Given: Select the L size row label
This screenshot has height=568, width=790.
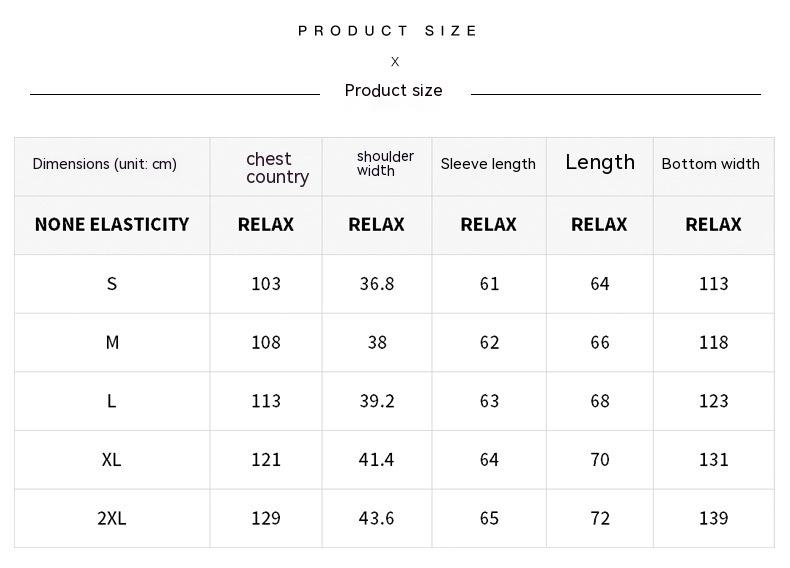Looking at the screenshot, I should click(x=112, y=401).
